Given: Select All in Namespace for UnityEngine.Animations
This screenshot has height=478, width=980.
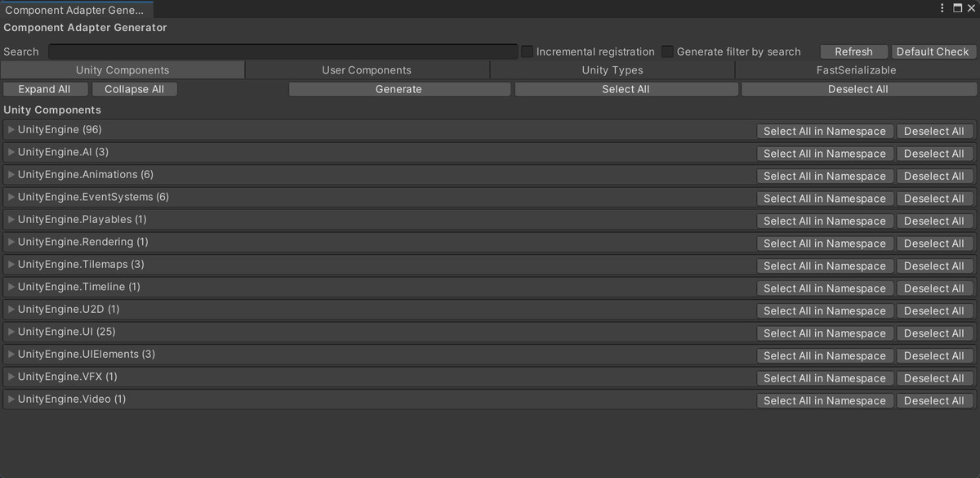Looking at the screenshot, I should pos(825,176).
